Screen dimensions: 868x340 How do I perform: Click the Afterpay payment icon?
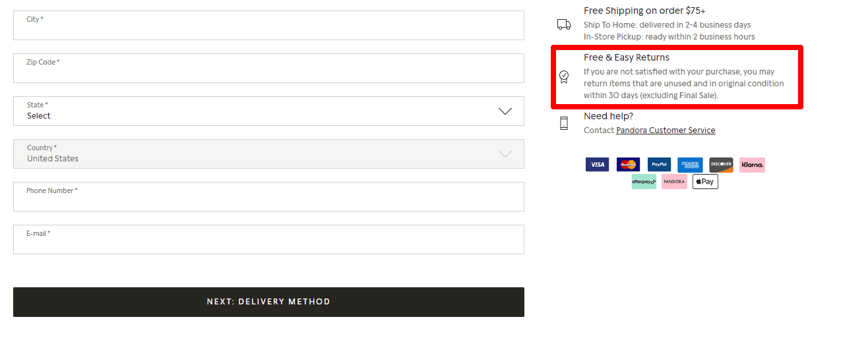pos(644,181)
